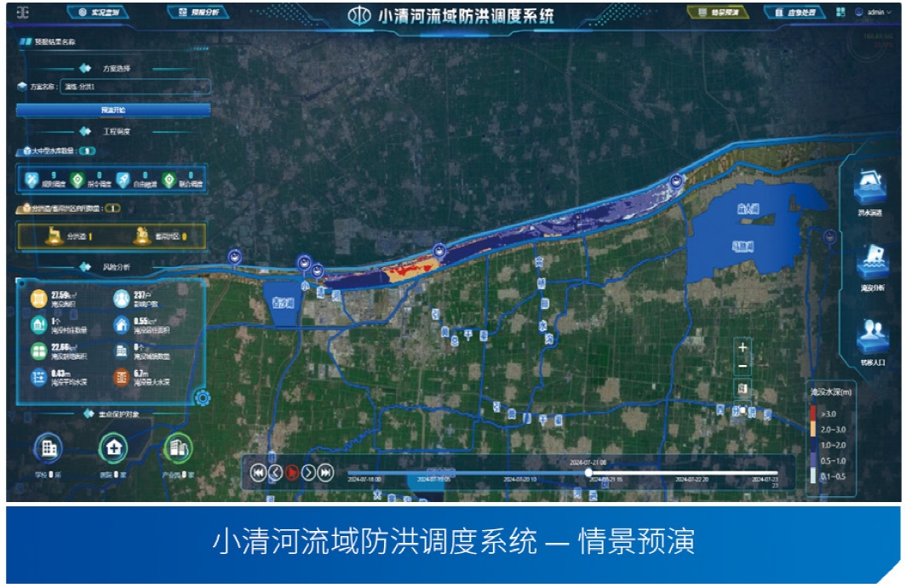Click the industrial park (产业园) icon
This screenshot has width=906, height=588.
[x=178, y=448]
